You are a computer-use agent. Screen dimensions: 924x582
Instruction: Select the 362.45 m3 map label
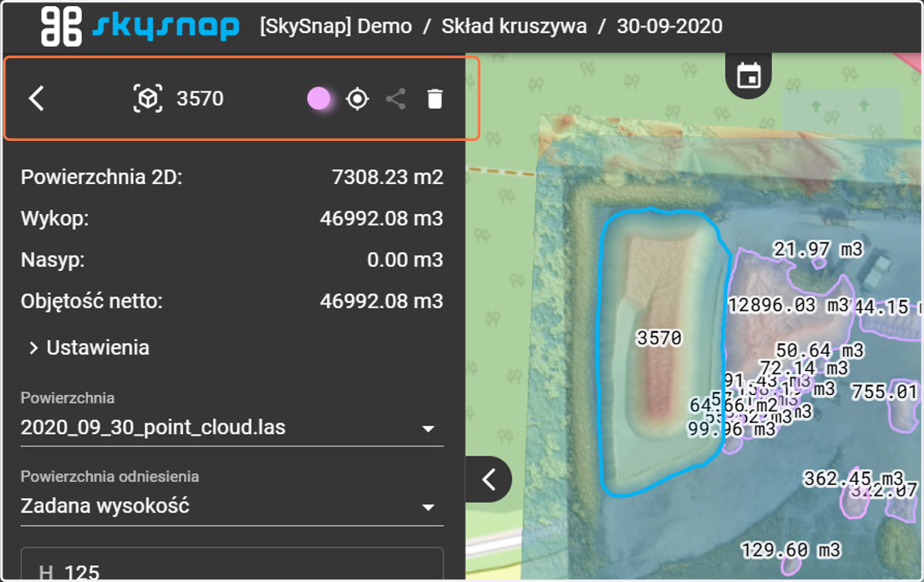click(x=853, y=479)
